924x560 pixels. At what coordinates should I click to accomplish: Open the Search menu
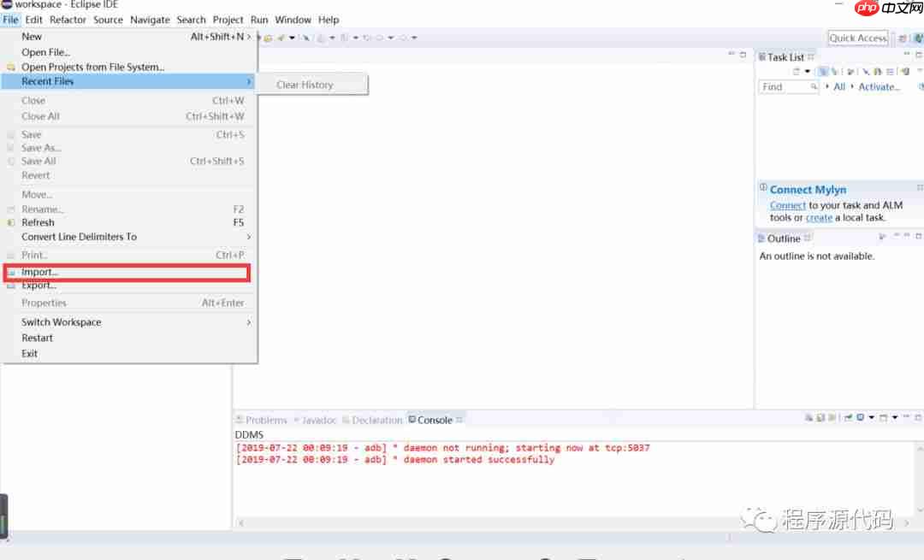[191, 20]
